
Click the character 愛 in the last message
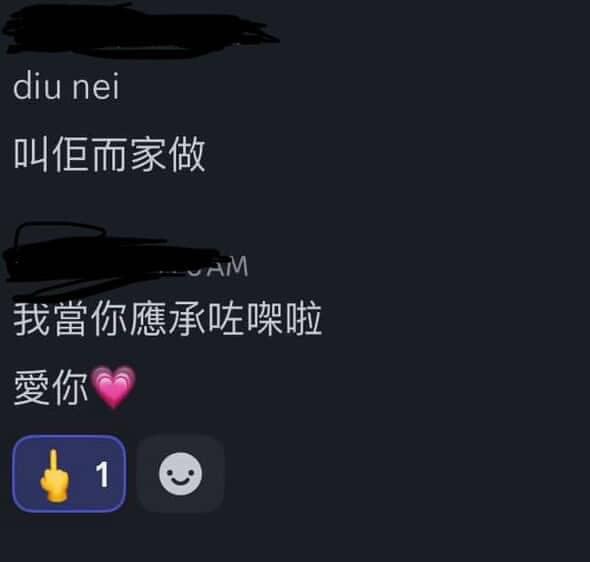click(32, 387)
